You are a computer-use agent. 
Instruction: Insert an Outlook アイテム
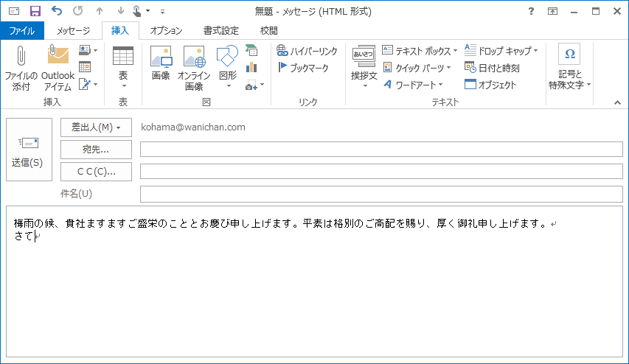click(x=58, y=68)
